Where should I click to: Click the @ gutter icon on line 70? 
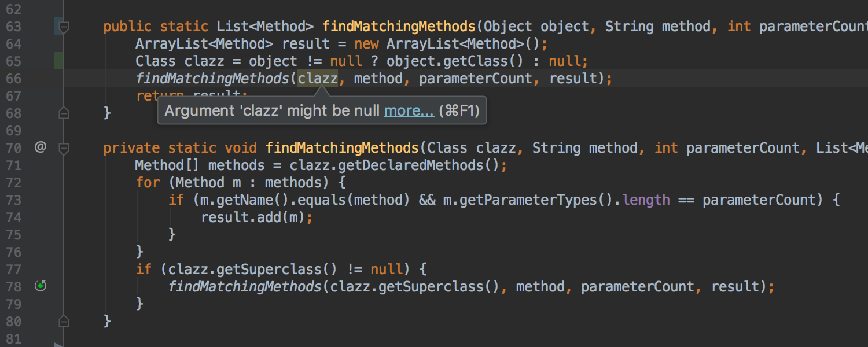40,147
